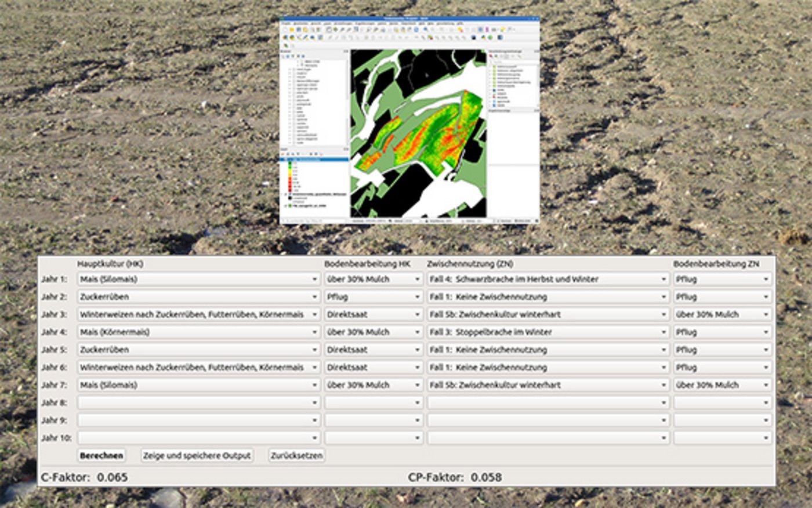Toggle checkbox of bottom green-symbol layer
The image size is (812, 508).
[x=285, y=205]
